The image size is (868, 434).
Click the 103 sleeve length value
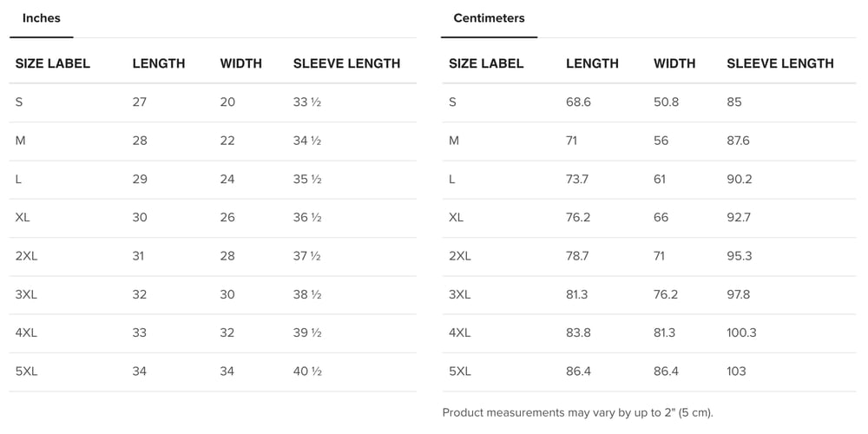[x=736, y=372]
